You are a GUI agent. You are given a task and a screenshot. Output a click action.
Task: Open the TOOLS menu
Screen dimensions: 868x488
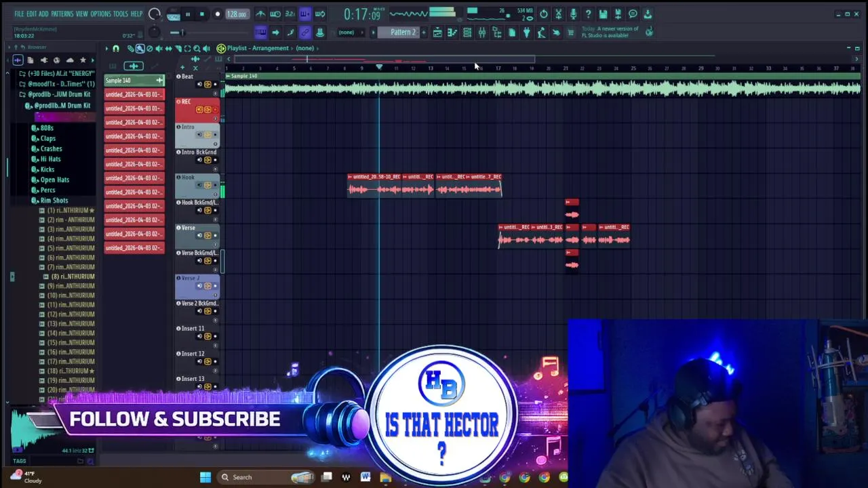pos(121,14)
